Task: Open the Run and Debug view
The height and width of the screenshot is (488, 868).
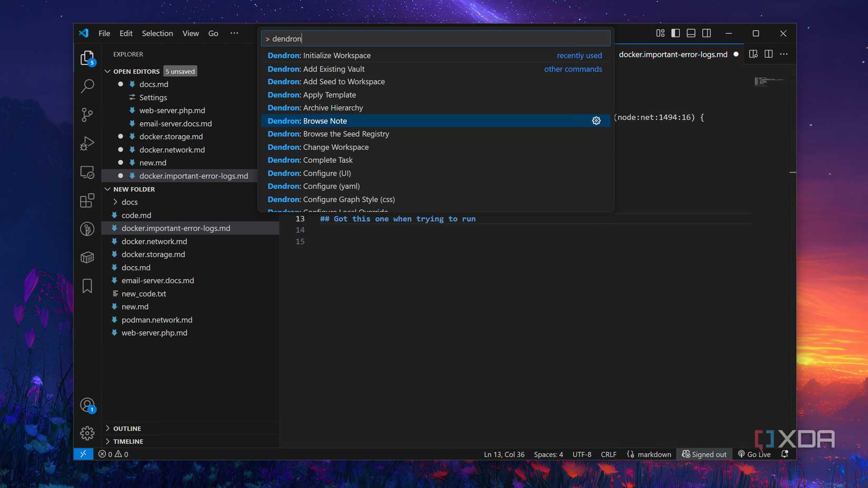Action: [87, 143]
